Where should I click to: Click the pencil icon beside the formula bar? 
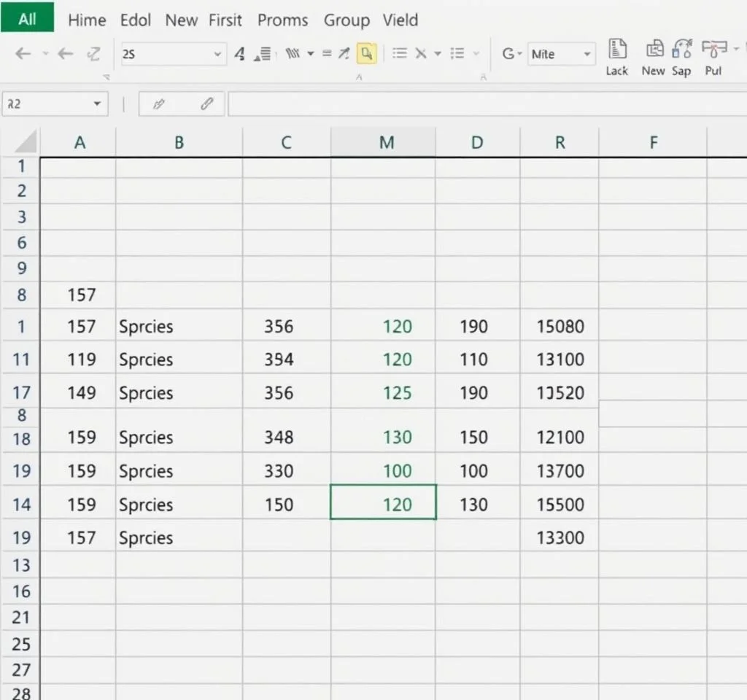(x=158, y=104)
